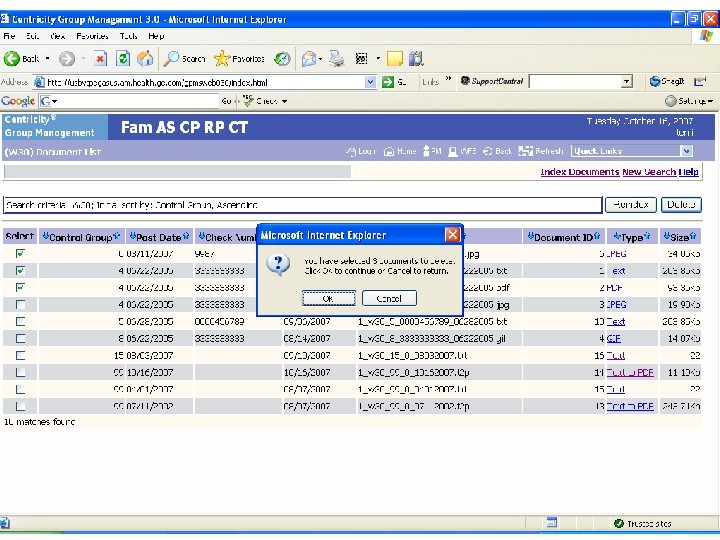Close the Internet Explorer dialog box

click(x=452, y=235)
